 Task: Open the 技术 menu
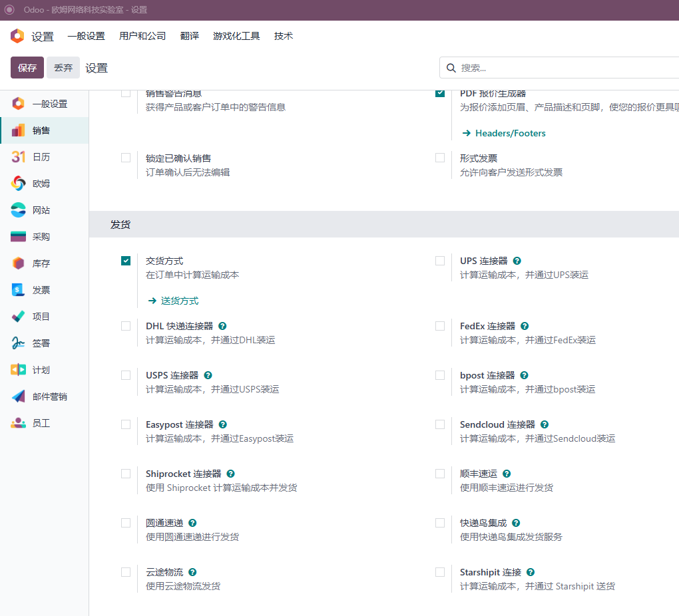[x=284, y=36]
